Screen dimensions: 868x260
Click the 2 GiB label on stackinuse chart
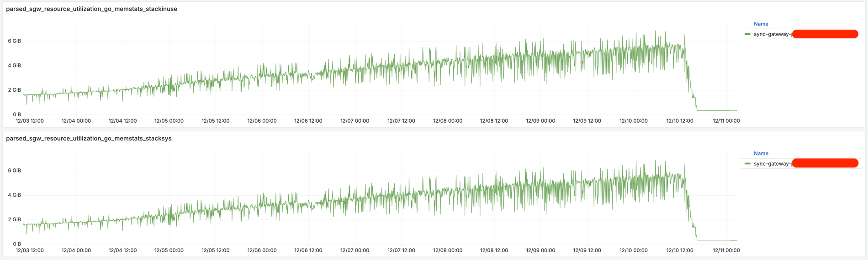14,90
